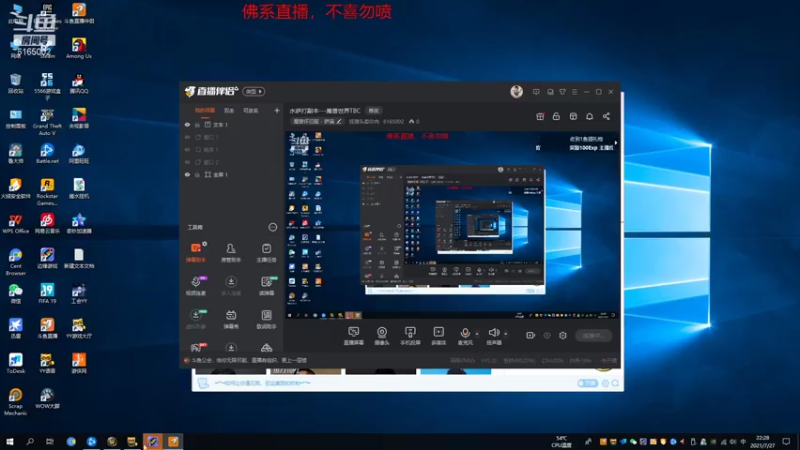Expand the speaker options arrow
This screenshot has height=450, width=800.
(506, 334)
